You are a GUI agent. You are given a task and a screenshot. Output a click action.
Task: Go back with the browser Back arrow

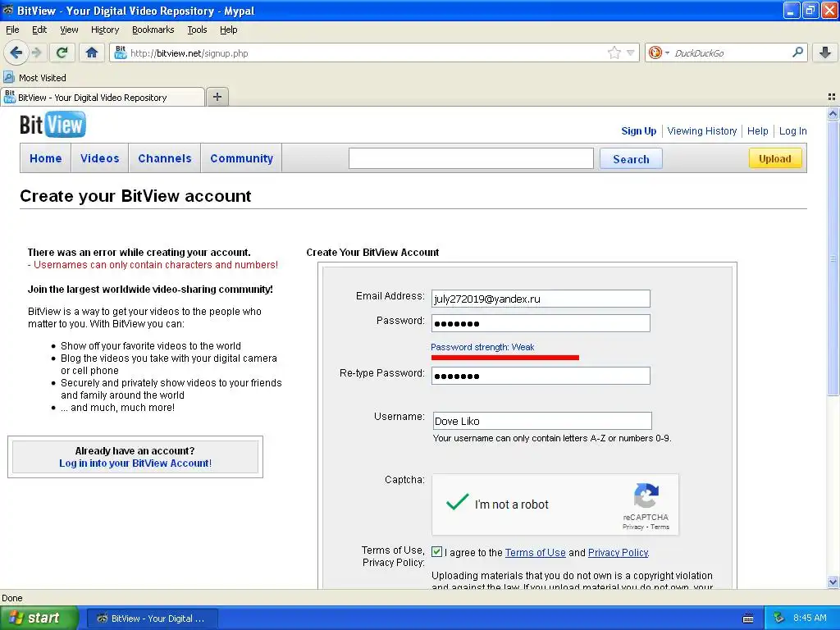click(16, 52)
